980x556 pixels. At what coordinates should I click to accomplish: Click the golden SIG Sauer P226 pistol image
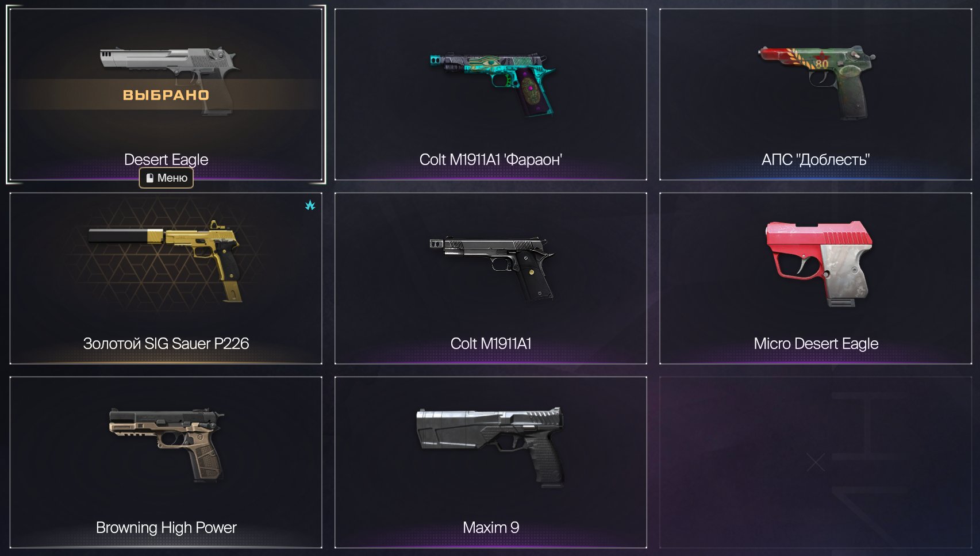167,260
